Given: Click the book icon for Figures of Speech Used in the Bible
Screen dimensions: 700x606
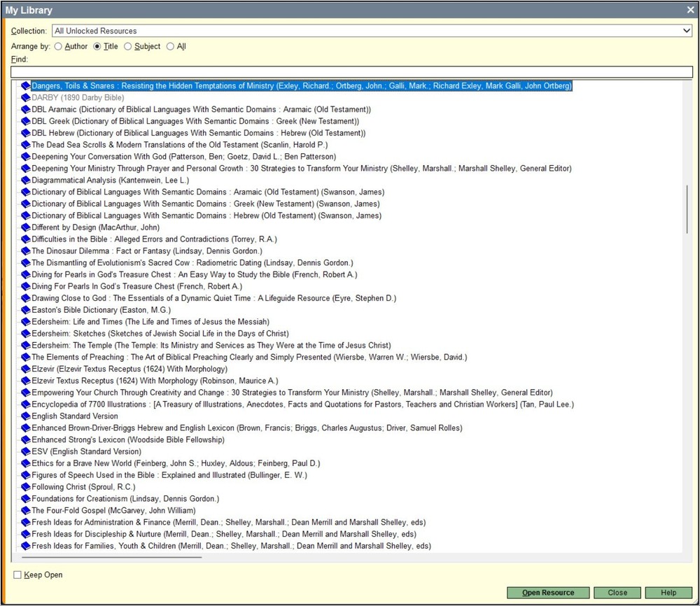Looking at the screenshot, I should pyautogui.click(x=26, y=475).
